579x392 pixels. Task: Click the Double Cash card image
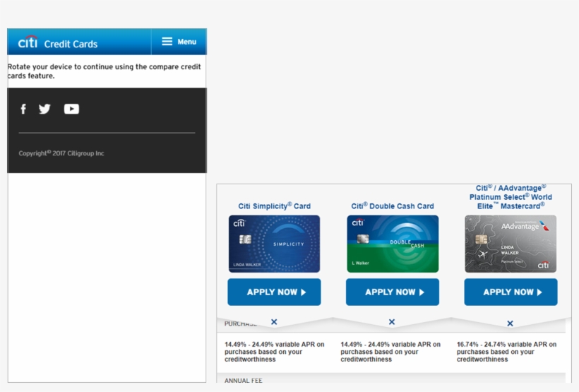coord(393,244)
